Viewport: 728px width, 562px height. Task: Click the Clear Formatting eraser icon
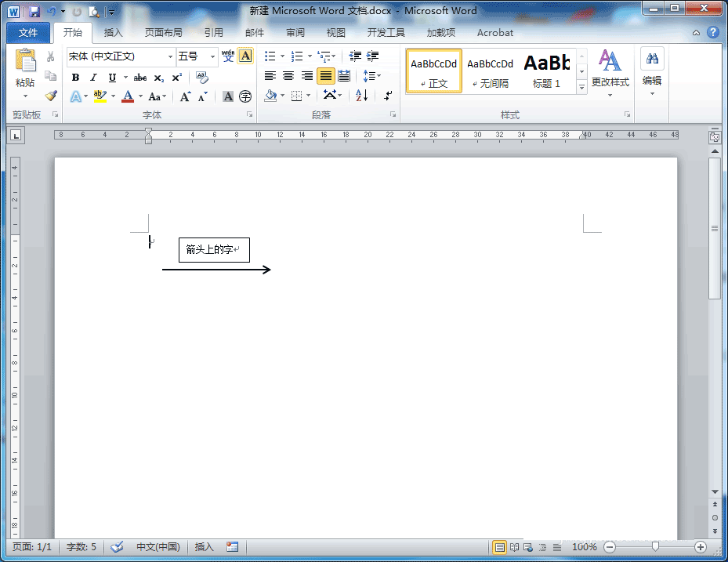pyautogui.click(x=202, y=77)
